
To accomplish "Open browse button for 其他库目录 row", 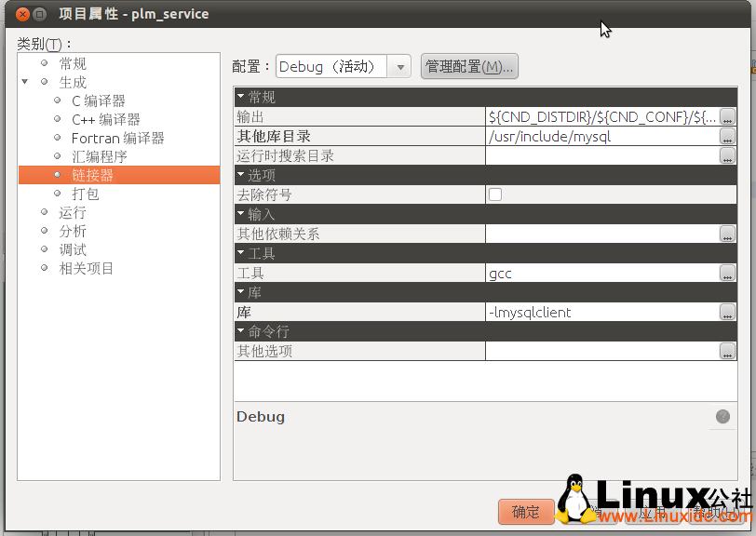I will click(x=727, y=137).
